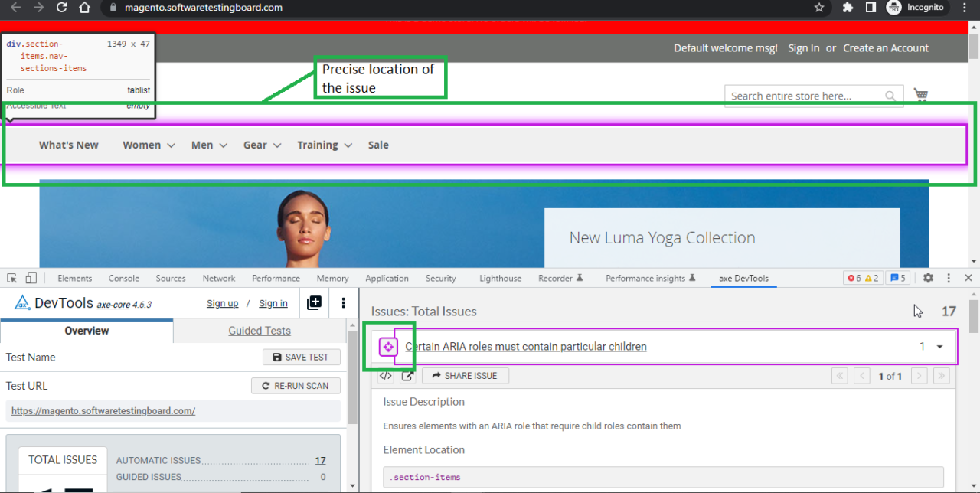Viewport: 980px width, 493px height.
Task: Click the Create an Account link
Action: click(885, 48)
